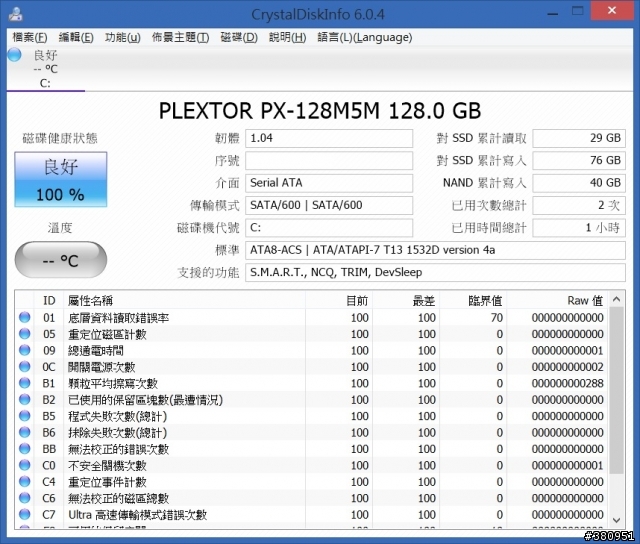640x544 pixels.
Task: Click the drive letter field showing C:
Action: (329, 228)
